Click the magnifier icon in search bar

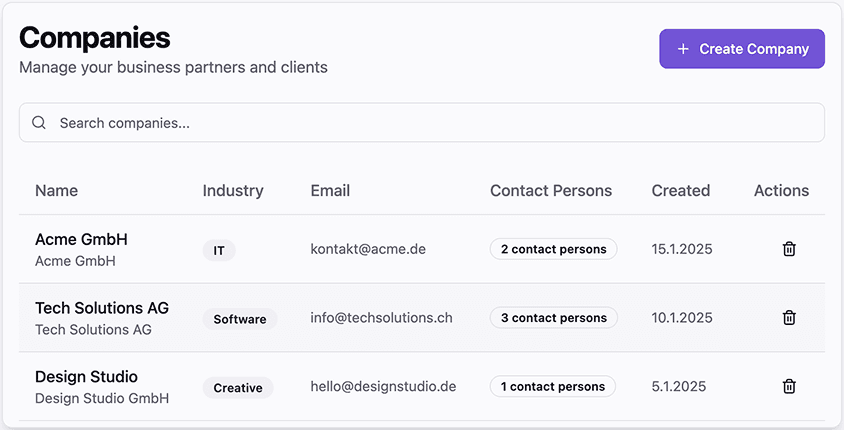[x=39, y=123]
